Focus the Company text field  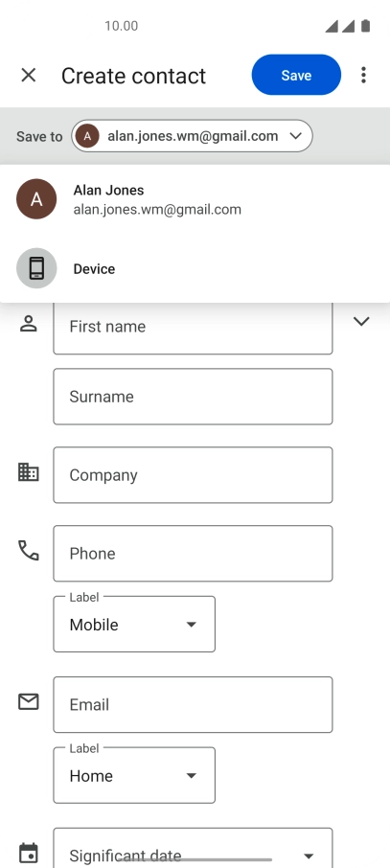(x=193, y=475)
